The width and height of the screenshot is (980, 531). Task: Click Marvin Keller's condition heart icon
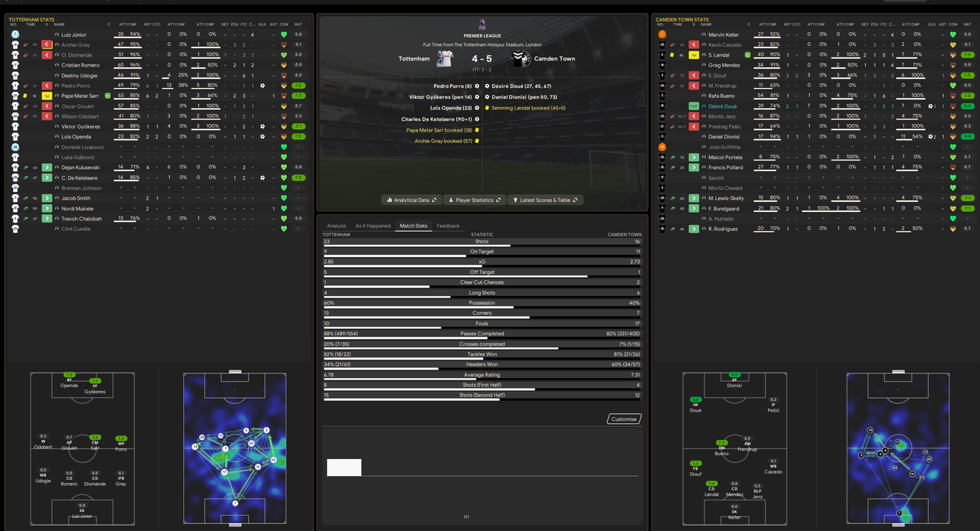[952, 34]
